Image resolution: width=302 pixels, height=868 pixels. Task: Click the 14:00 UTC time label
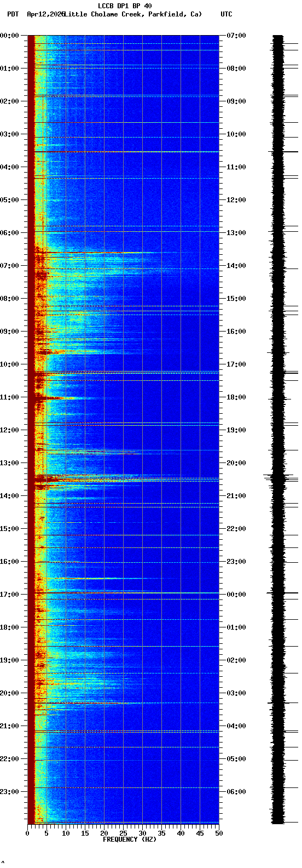point(236,266)
